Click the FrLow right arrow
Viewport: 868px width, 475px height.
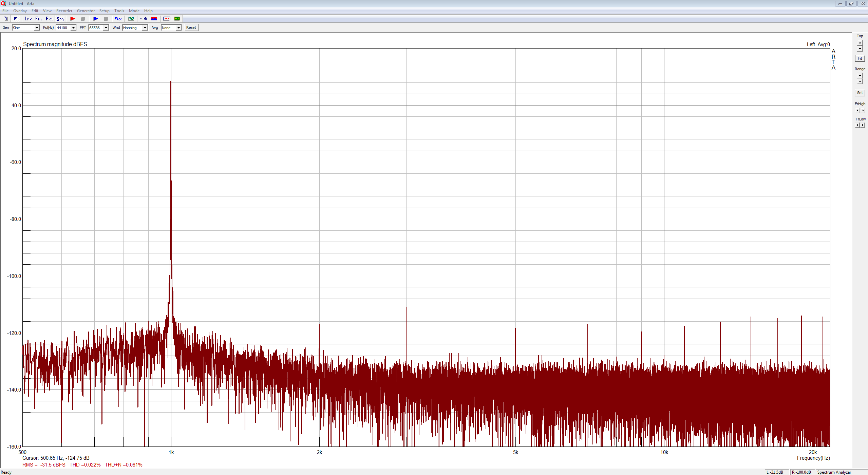click(863, 125)
